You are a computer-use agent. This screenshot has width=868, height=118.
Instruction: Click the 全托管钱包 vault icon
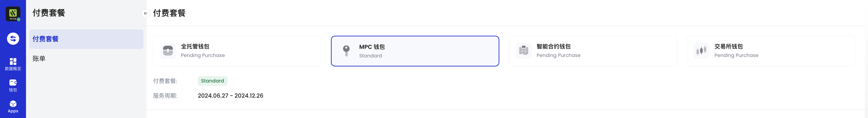point(168,51)
